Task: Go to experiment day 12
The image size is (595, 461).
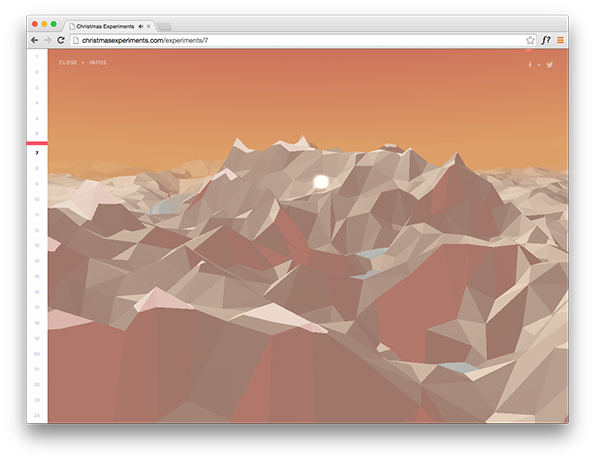Action: click(x=37, y=230)
